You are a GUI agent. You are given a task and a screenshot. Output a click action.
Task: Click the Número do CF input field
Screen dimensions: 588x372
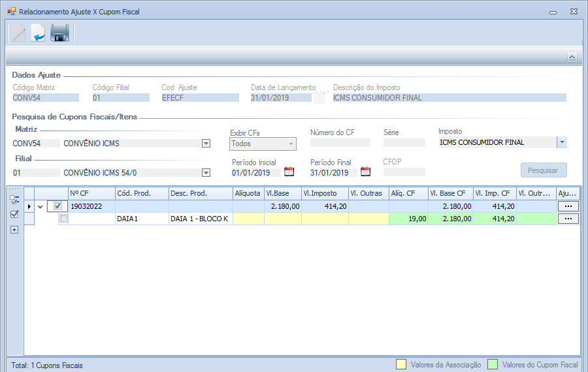pos(340,143)
